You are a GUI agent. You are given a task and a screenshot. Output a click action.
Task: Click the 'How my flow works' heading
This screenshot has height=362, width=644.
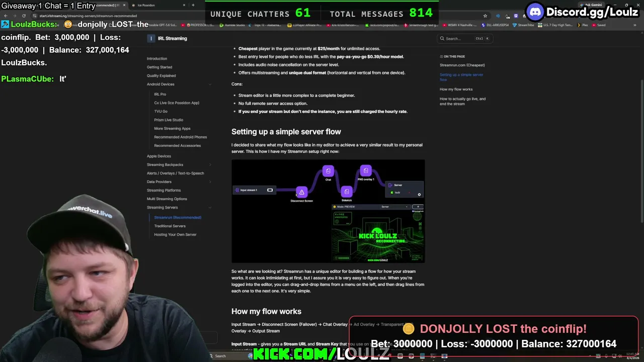pos(266,312)
